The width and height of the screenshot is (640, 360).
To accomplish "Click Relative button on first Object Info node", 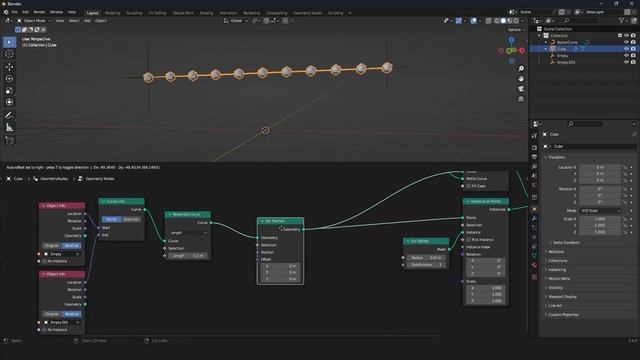I will (72, 246).
